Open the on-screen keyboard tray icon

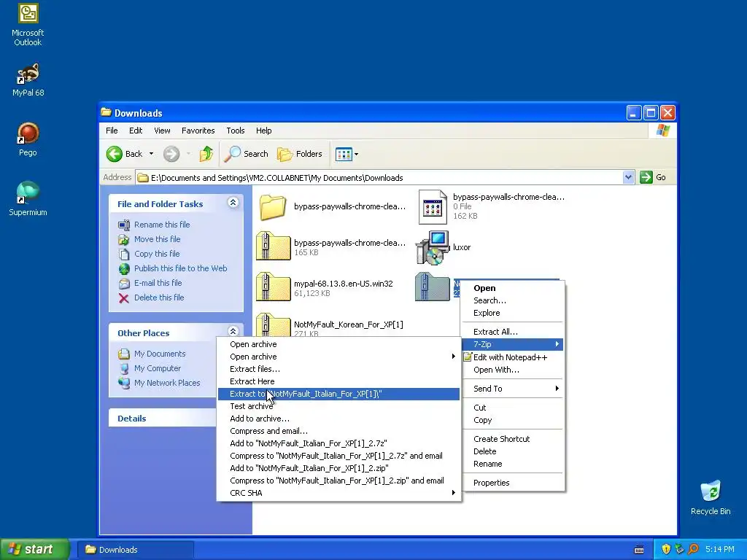click(x=639, y=550)
